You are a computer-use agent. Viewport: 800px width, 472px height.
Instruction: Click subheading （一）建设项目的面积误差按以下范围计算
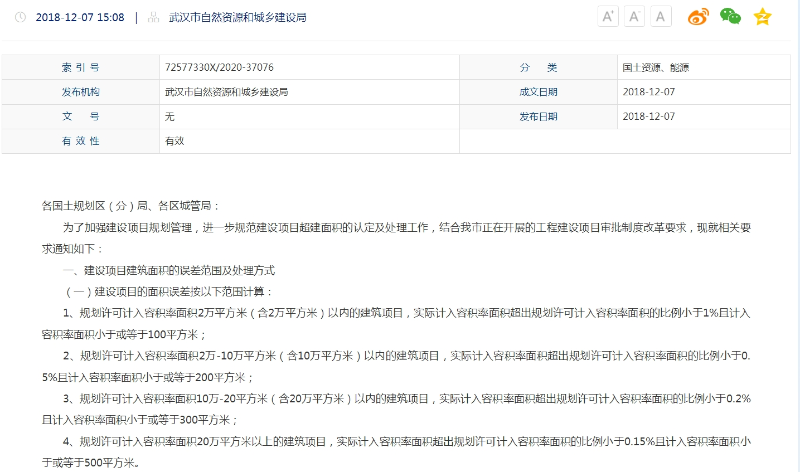click(168, 292)
